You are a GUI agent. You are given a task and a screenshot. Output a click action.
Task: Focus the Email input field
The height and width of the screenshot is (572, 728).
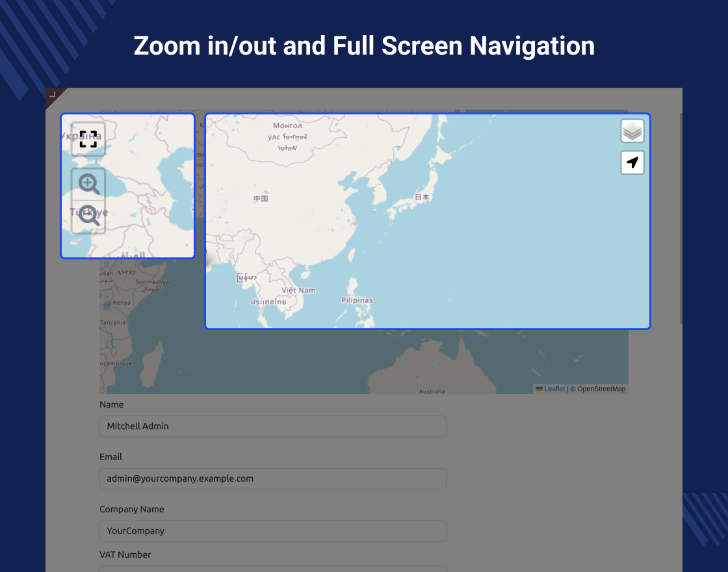272,478
